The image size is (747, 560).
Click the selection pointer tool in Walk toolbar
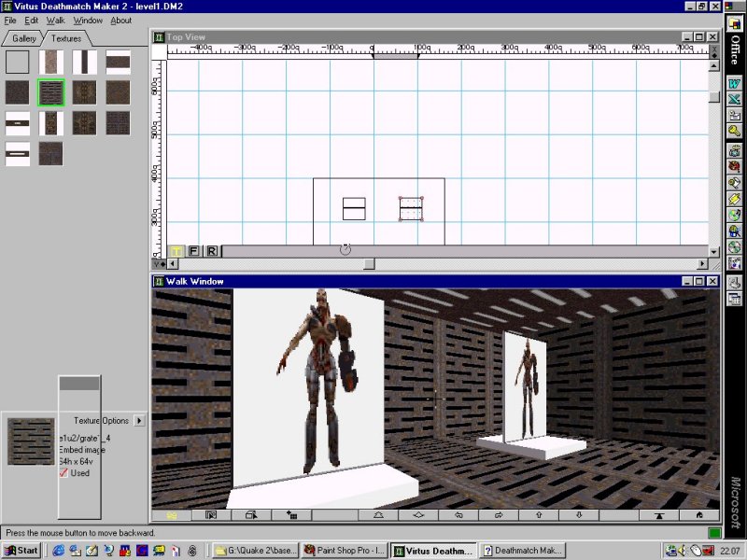tap(211, 515)
